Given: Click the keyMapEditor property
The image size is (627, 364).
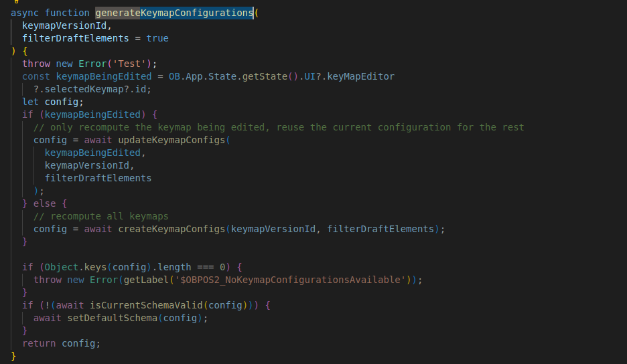Looking at the screenshot, I should click(x=360, y=76).
